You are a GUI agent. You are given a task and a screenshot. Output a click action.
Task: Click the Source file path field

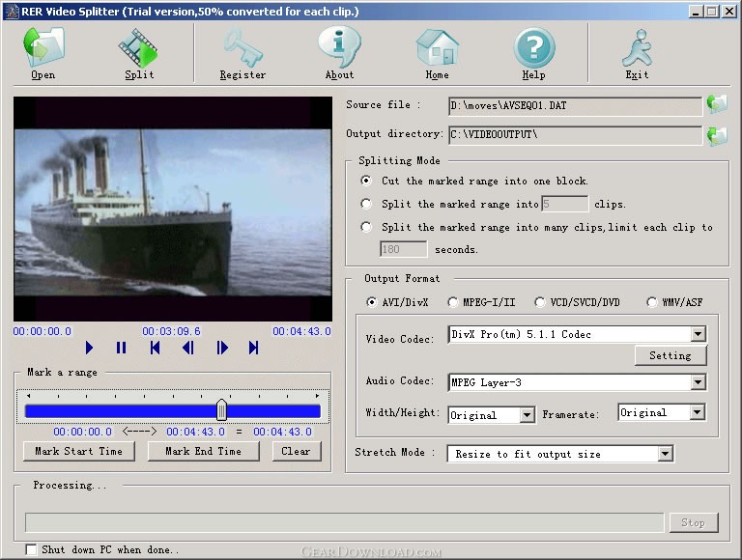(575, 106)
